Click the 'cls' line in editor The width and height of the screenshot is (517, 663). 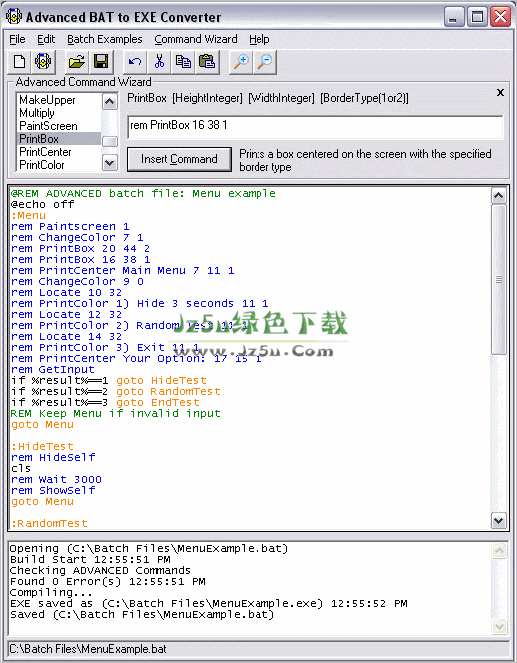[21, 468]
